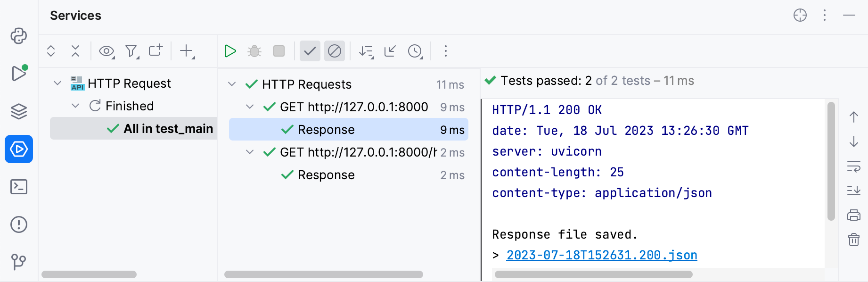The width and height of the screenshot is (868, 282).
Task: Stop the running service with the stop icon
Action: [279, 51]
